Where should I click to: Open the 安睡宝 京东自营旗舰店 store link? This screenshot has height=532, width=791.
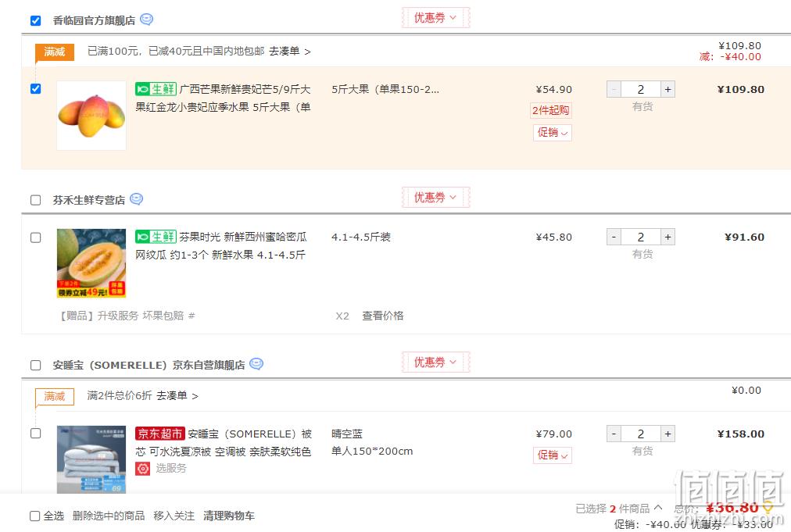[149, 365]
